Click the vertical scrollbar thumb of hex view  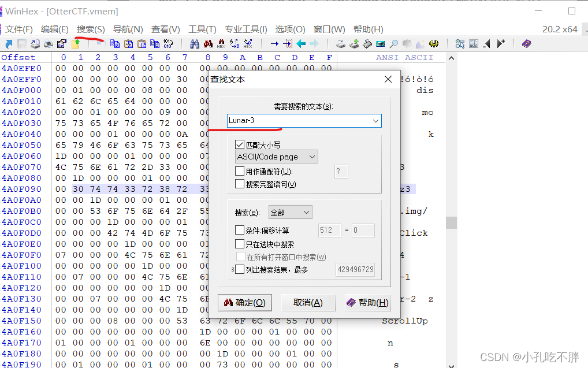(451, 222)
